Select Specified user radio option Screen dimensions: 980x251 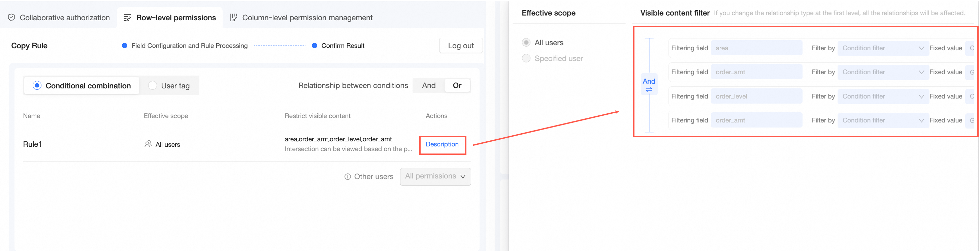526,58
